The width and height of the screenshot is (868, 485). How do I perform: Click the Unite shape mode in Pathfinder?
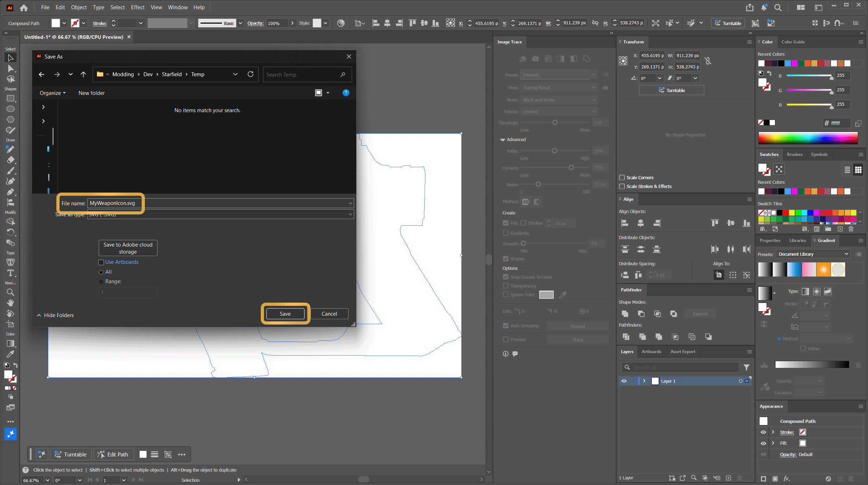coord(625,314)
